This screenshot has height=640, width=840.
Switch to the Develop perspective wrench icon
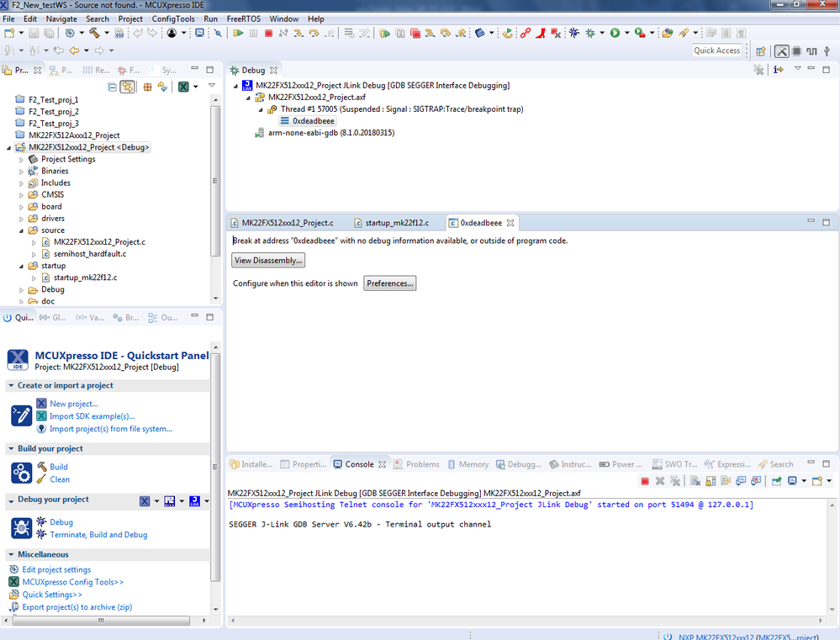782,51
